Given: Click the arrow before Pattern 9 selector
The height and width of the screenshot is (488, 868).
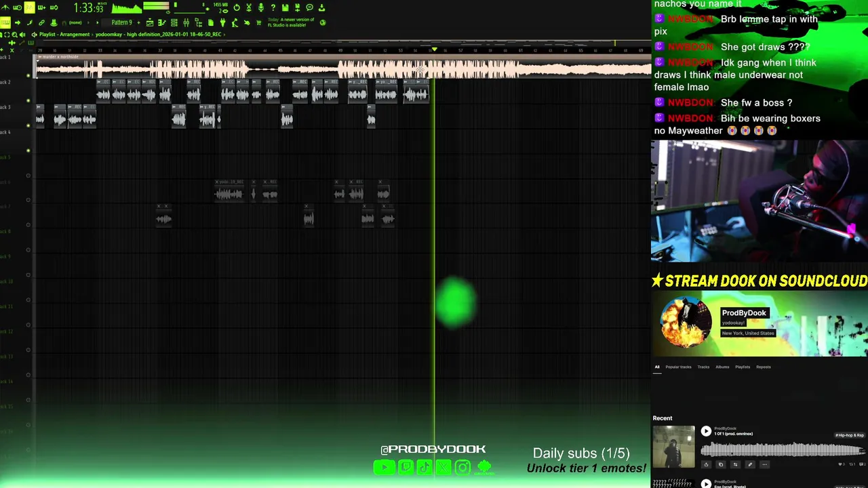Looking at the screenshot, I should pyautogui.click(x=97, y=22).
